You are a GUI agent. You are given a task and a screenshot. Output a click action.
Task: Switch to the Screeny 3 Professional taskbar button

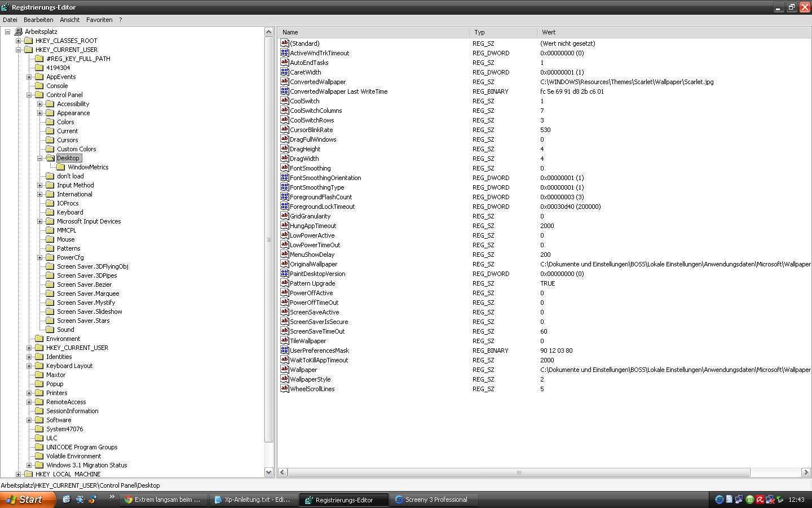coord(435,500)
